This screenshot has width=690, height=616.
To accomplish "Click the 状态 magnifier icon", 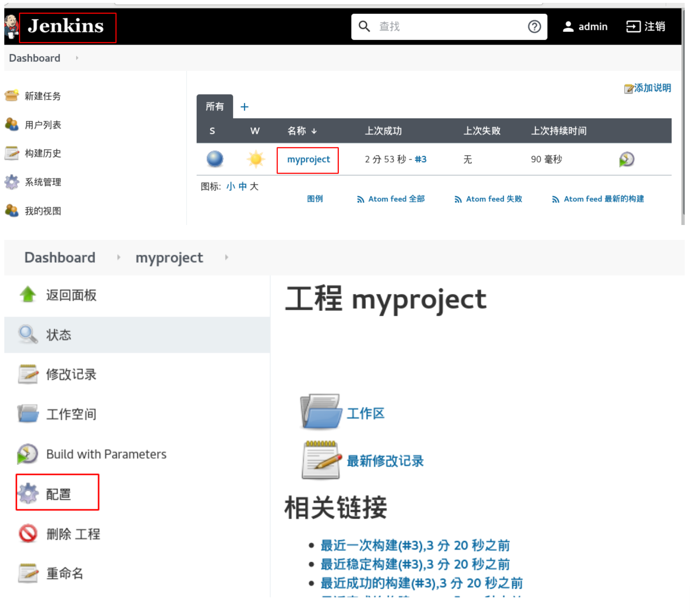I will coord(28,334).
